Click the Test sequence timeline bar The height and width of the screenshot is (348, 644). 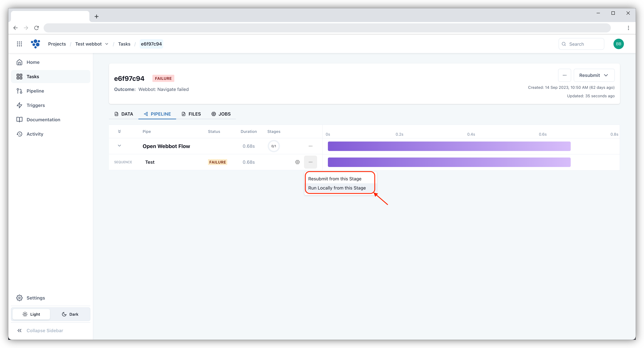click(449, 162)
